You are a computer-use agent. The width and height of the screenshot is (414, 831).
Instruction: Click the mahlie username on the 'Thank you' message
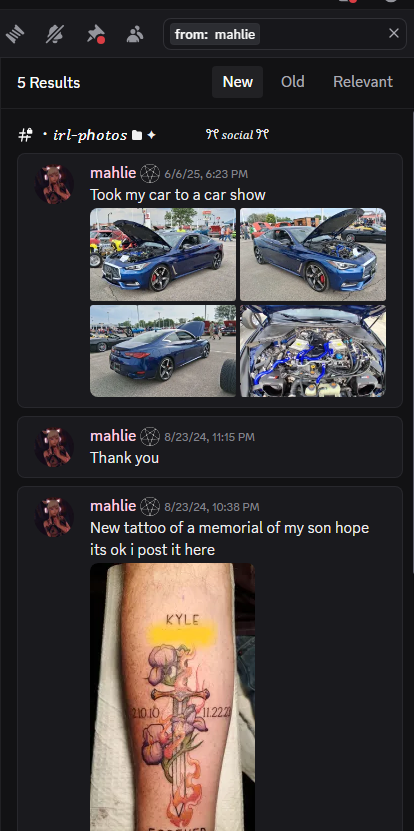point(113,436)
